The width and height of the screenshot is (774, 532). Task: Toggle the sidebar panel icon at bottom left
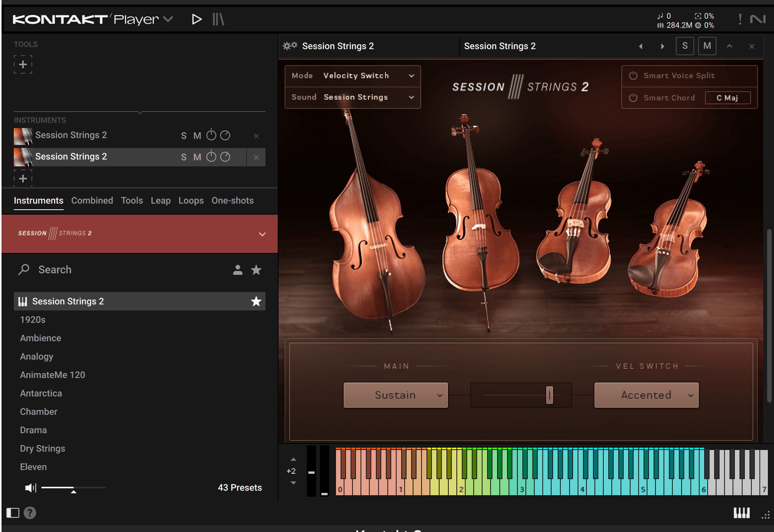(13, 513)
